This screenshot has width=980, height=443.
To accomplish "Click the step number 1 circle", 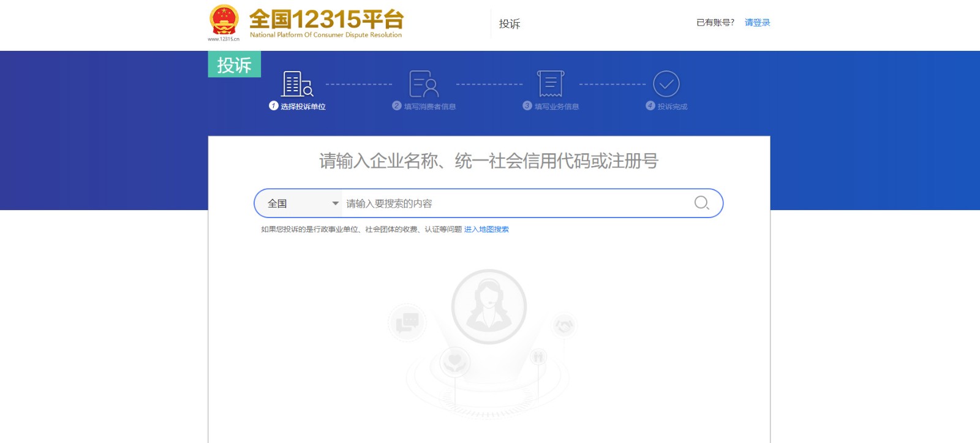I will pos(274,105).
